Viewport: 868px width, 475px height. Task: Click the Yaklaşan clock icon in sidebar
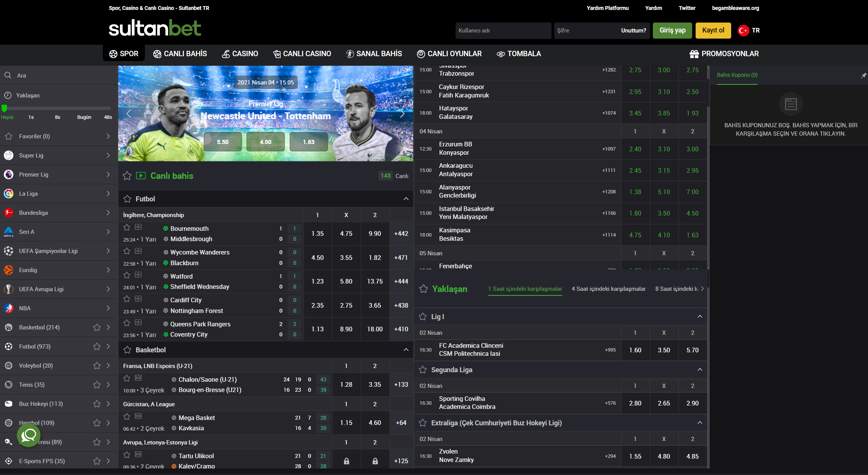pyautogui.click(x=8, y=95)
